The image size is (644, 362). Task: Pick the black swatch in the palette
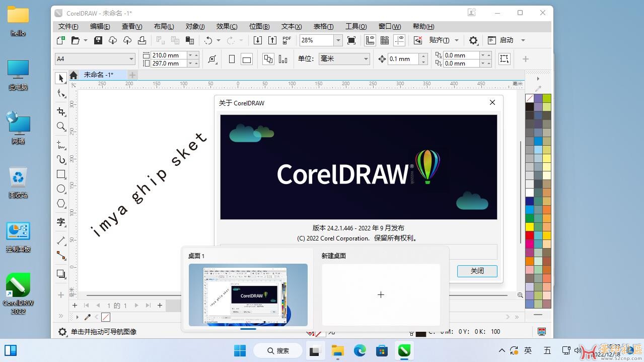click(x=530, y=106)
